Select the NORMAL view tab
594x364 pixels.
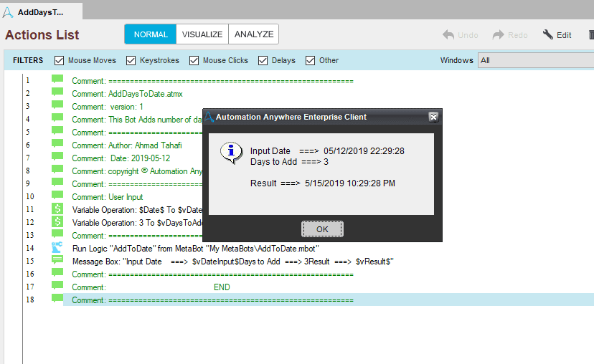tap(151, 34)
